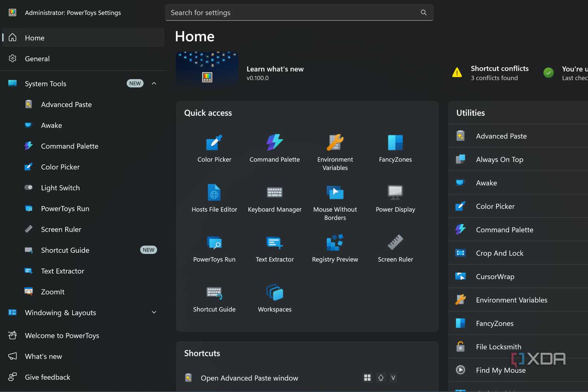
Task: Select Environment Variables in the Utilities list
Action: (518, 300)
